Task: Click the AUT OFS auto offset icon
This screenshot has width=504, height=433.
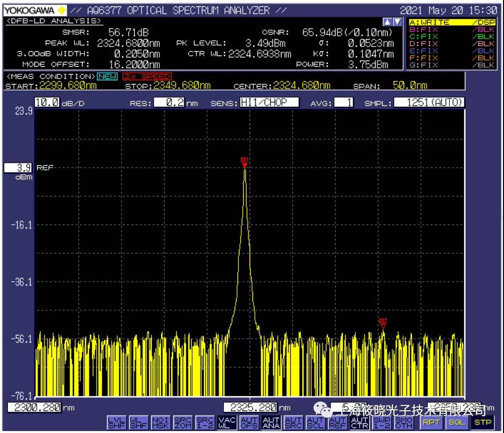Action: (249, 423)
